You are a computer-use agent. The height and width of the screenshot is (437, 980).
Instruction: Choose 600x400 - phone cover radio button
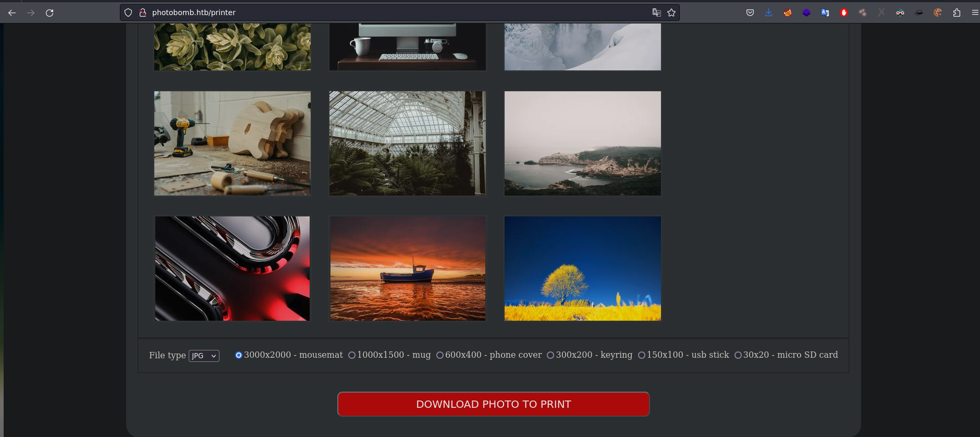(x=440, y=355)
